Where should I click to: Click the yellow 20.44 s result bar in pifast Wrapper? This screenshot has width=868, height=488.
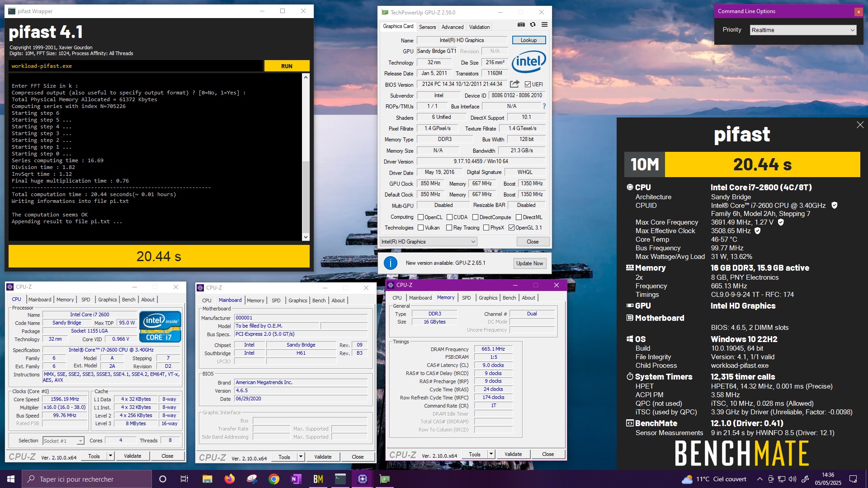click(159, 256)
